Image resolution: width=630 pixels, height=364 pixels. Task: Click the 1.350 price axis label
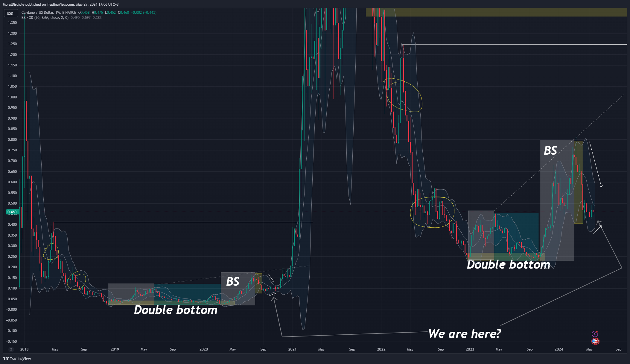click(12, 23)
